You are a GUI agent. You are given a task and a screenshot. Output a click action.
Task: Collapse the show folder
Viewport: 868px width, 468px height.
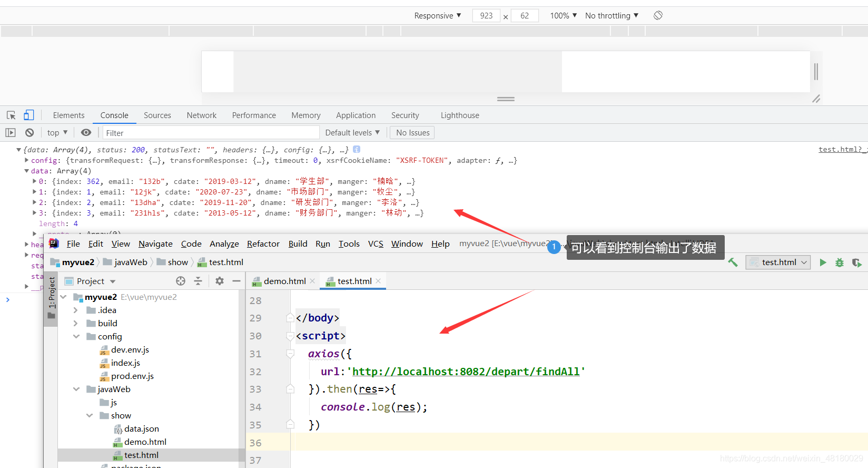point(90,415)
